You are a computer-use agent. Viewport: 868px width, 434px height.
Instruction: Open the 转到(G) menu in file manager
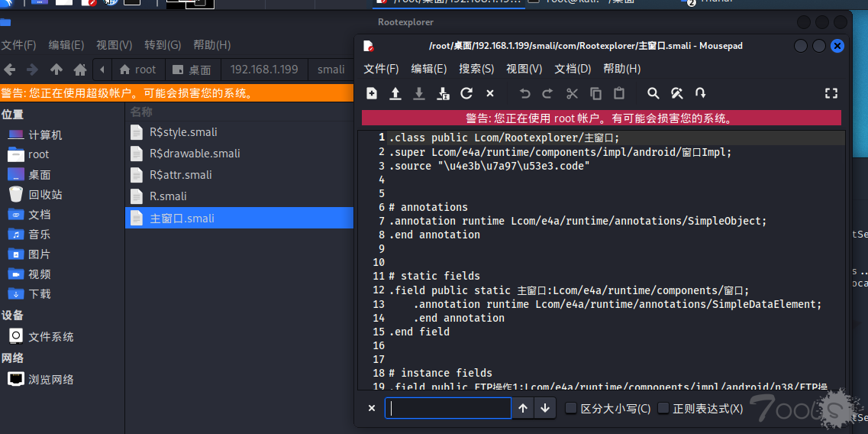pos(163,45)
